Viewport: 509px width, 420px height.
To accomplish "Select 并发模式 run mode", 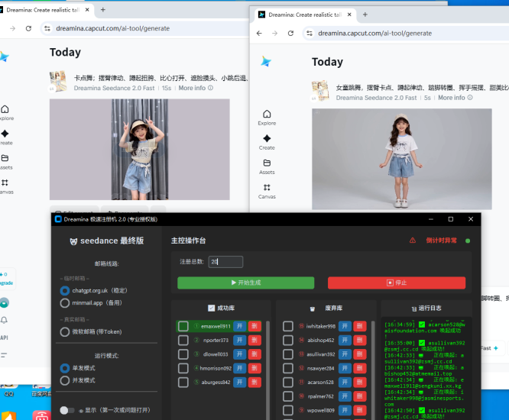I will (65, 380).
